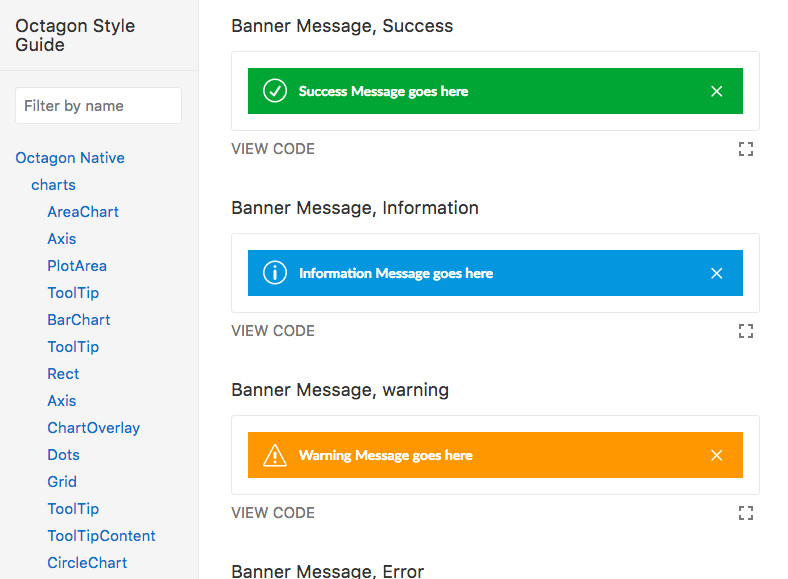Click the success checkmark circle icon
This screenshot has width=788, height=579.
point(274,91)
